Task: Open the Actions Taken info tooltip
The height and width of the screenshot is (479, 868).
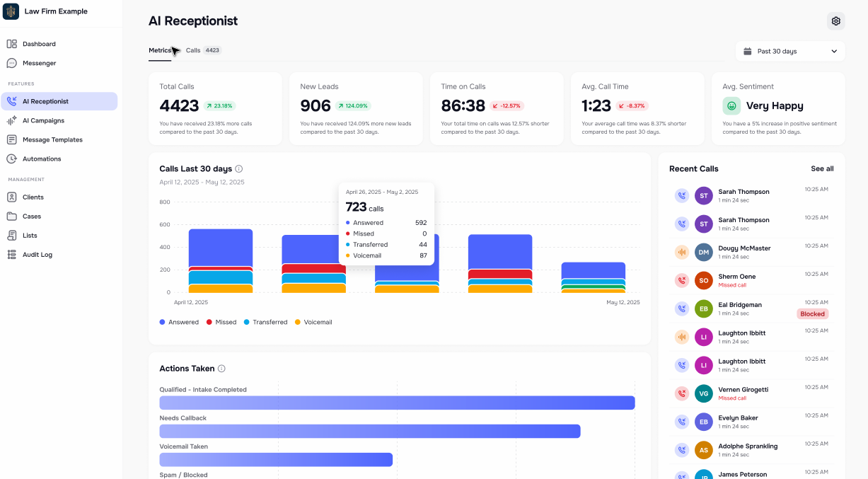Action: pyautogui.click(x=222, y=368)
